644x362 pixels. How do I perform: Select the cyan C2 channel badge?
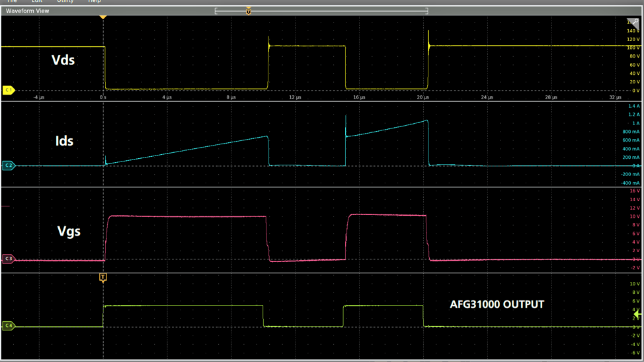tap(9, 165)
